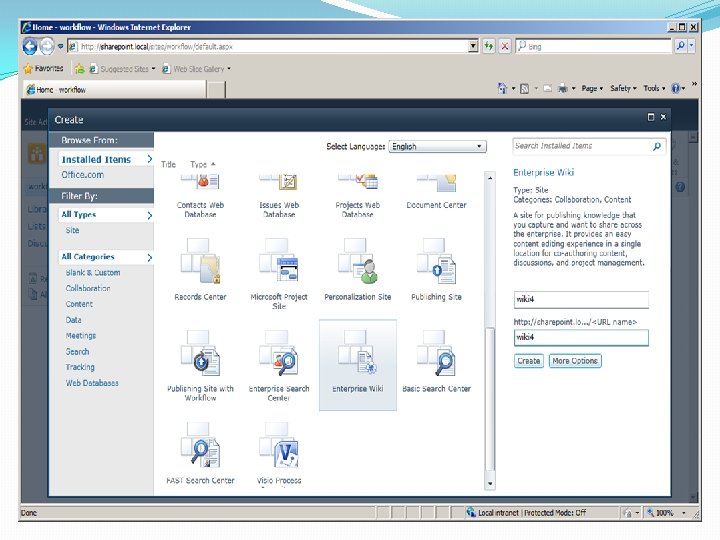The height and width of the screenshot is (540, 720).
Task: Select the FAST Search Center template
Action: [x=200, y=454]
